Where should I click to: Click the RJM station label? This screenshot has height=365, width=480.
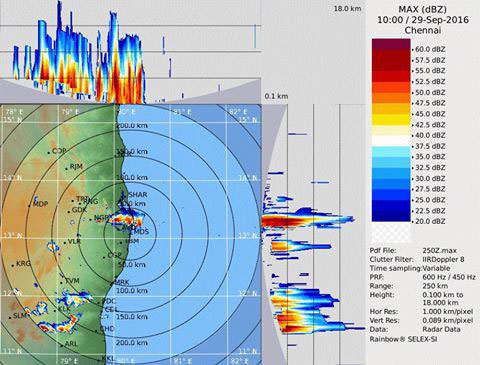pos(76,167)
